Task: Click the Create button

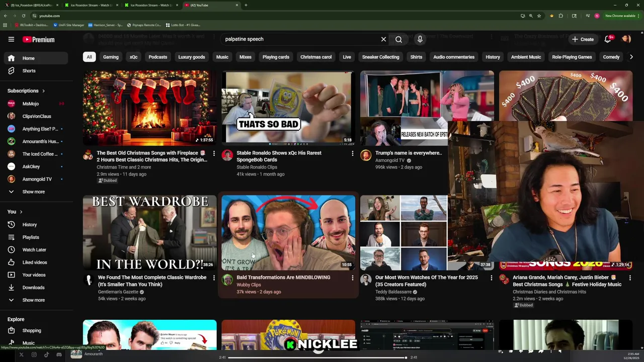Action: tap(583, 39)
